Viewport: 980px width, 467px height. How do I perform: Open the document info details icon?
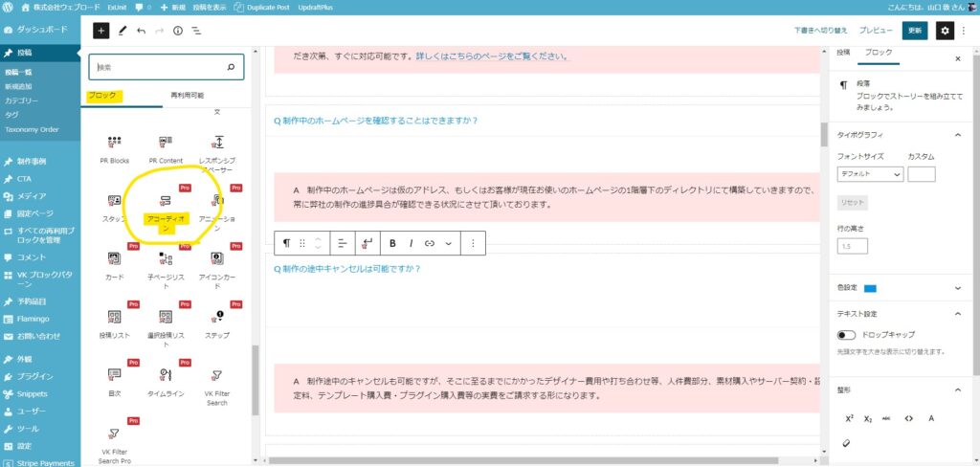pos(177,31)
